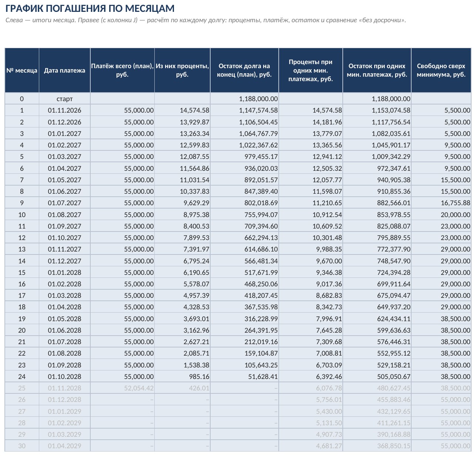Image resolution: width=476 pixels, height=456 pixels.
Task: Click the balance cell "1,147,574.58"
Action: [x=244, y=110]
